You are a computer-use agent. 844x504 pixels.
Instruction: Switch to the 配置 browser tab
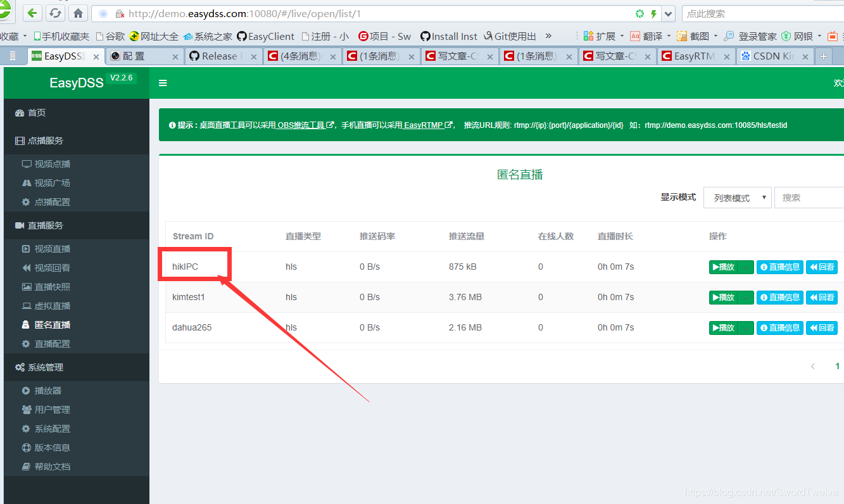(144, 56)
